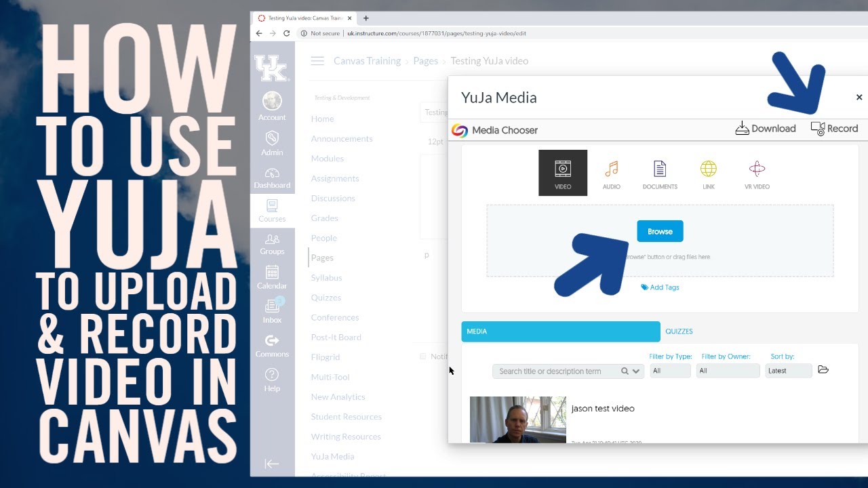
Task: Open Student Resources in the course menu
Action: [346, 417]
